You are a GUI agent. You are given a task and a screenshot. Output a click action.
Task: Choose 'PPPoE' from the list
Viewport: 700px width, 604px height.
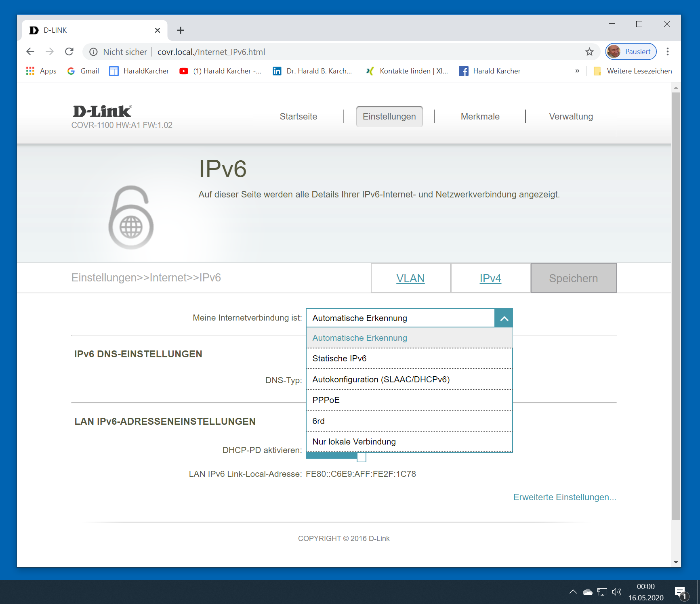click(409, 400)
